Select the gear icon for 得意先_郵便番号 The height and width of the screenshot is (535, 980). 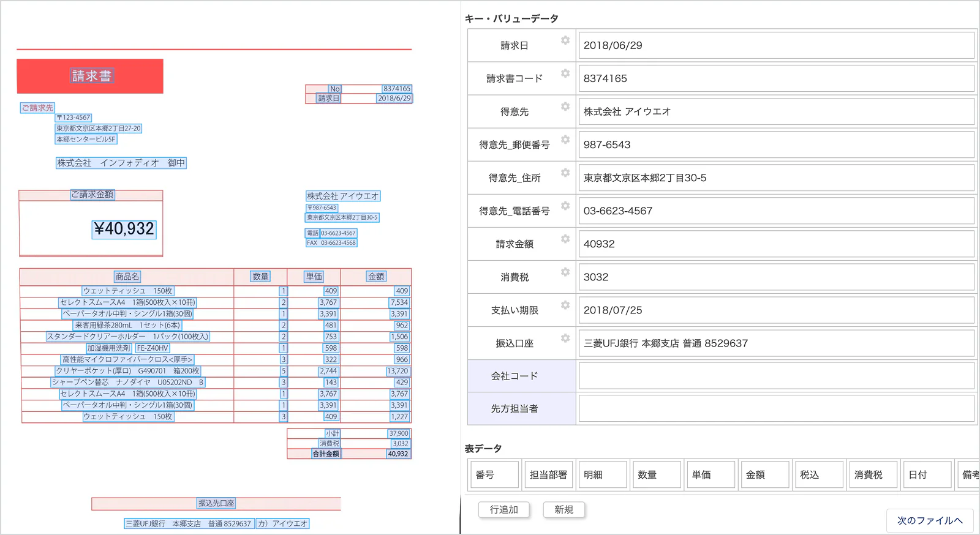tap(565, 140)
